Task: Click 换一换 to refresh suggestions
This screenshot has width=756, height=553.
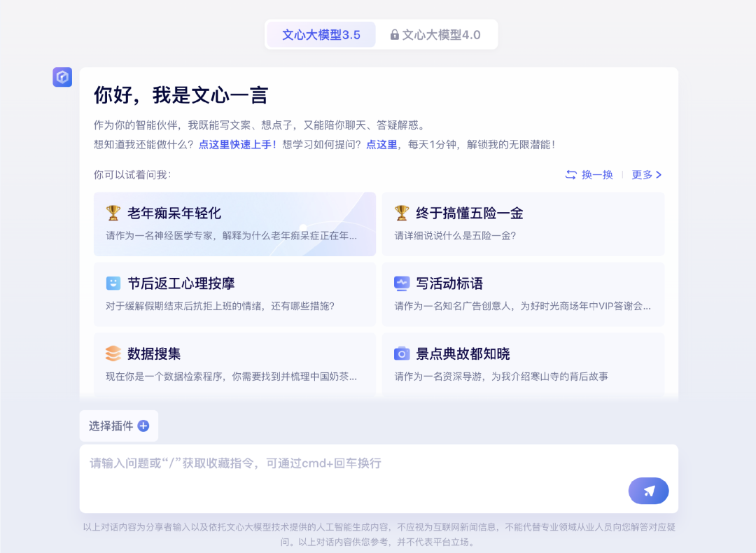Action: pyautogui.click(x=589, y=174)
